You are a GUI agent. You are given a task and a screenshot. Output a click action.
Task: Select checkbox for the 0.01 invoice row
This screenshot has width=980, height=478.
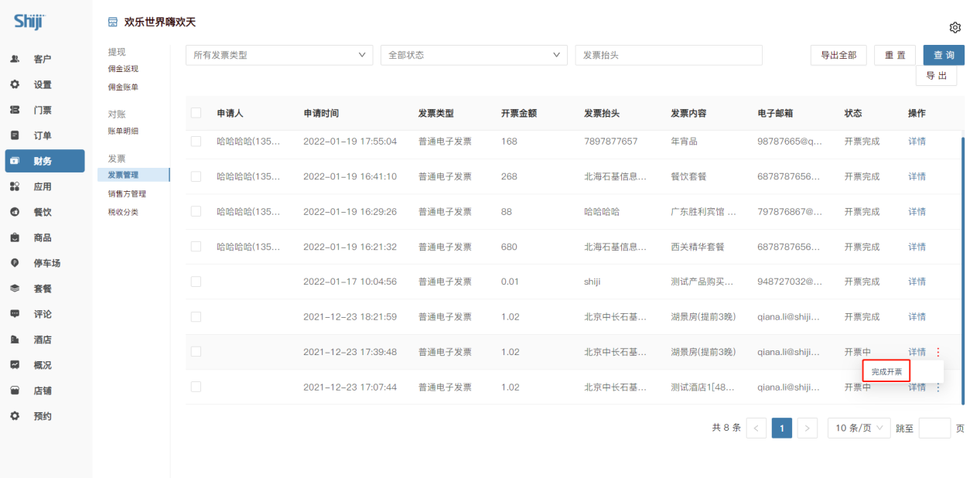[x=196, y=282]
